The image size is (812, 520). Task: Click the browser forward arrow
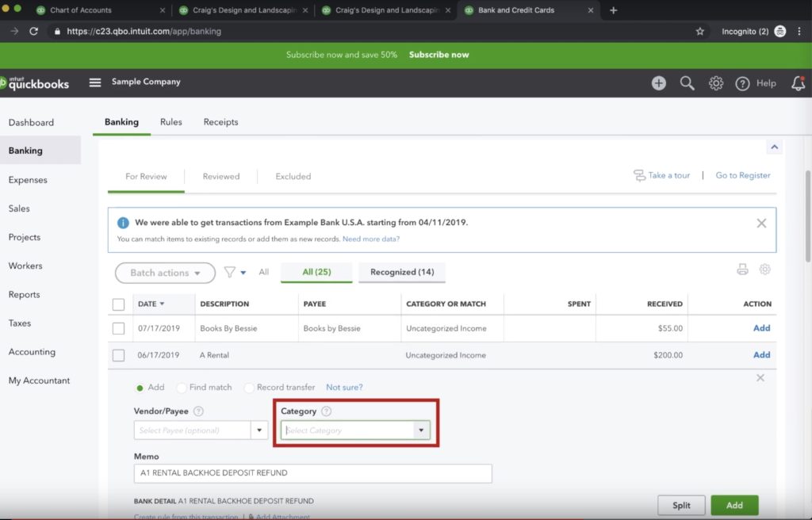click(x=14, y=31)
